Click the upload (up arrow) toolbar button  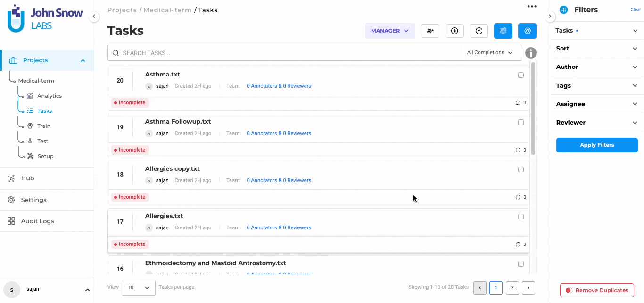[x=479, y=31]
